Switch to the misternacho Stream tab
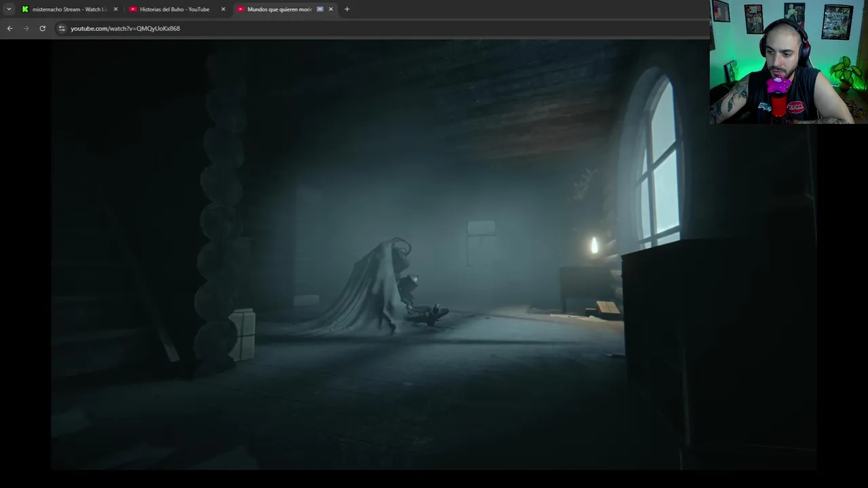The image size is (868, 488). tap(70, 9)
